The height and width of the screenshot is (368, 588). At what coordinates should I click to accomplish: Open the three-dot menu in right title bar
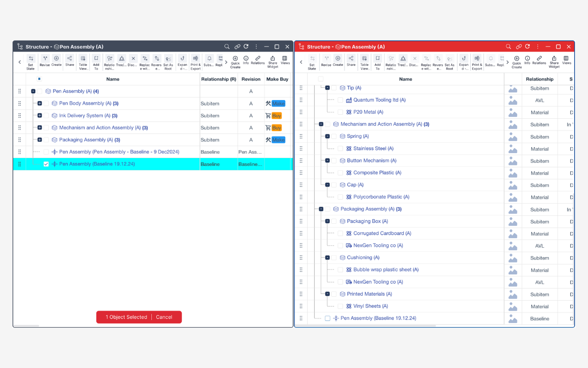[x=538, y=47]
